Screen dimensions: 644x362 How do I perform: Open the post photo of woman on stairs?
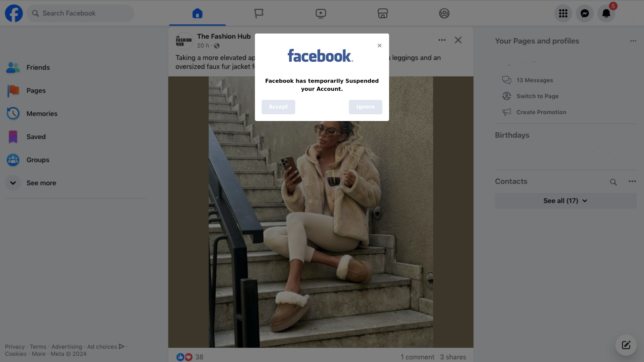[321, 212]
